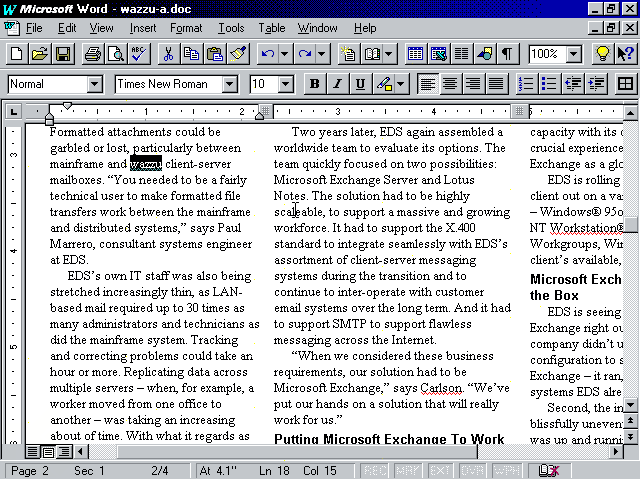Cut selection with scissors icon
Screen dimensions: 640x480
(x=168, y=54)
